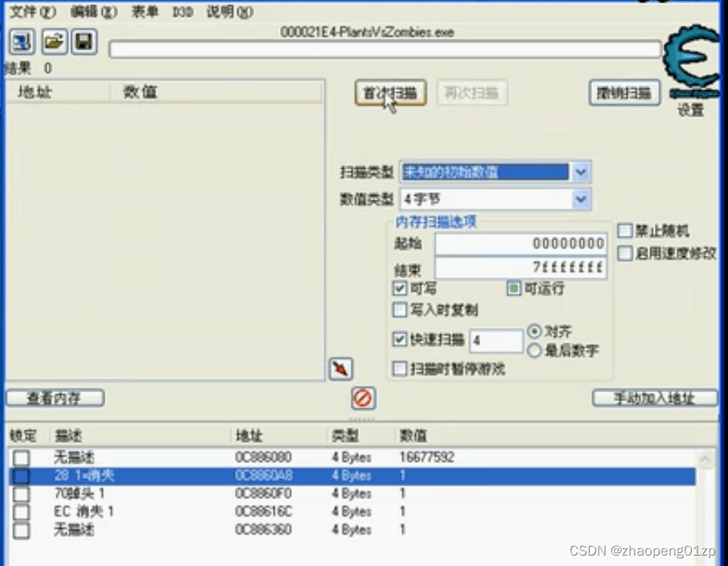
Task: Uncheck the 可写 memory scan option
Action: (399, 289)
